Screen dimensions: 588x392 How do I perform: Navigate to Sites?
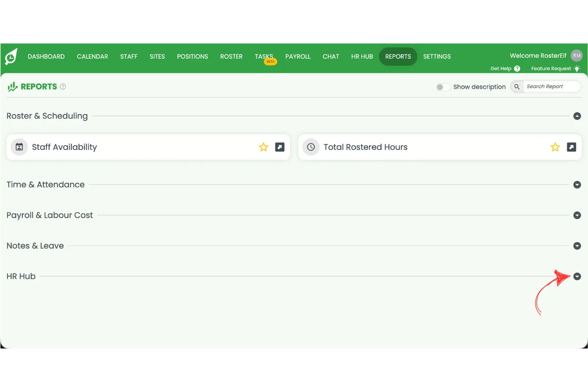(x=157, y=56)
